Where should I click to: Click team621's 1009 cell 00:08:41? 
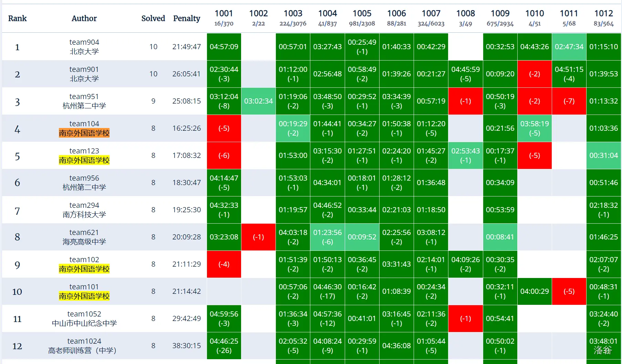pyautogui.click(x=500, y=237)
